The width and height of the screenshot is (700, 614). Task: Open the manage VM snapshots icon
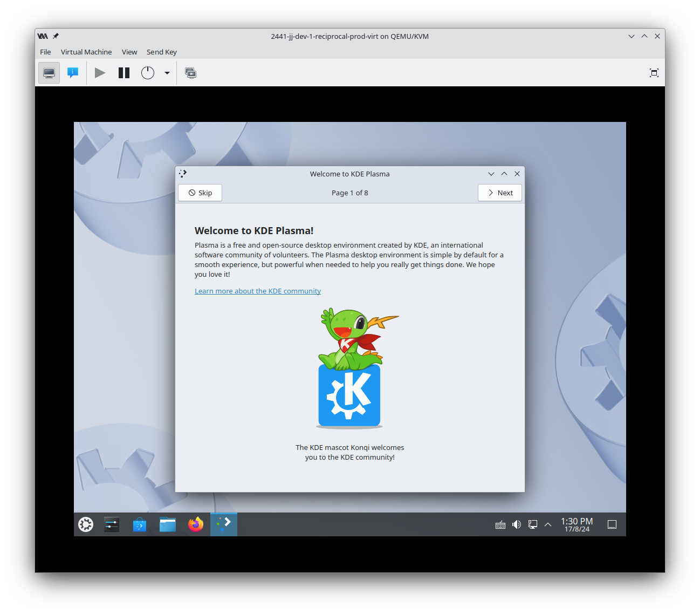tap(191, 73)
